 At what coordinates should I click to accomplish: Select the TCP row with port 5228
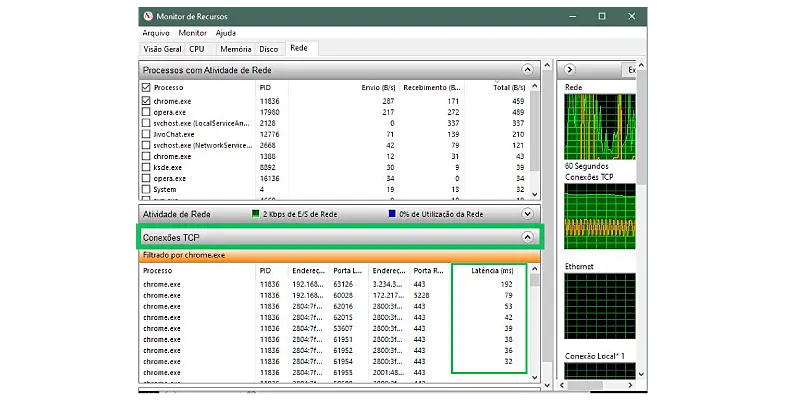[x=334, y=295]
